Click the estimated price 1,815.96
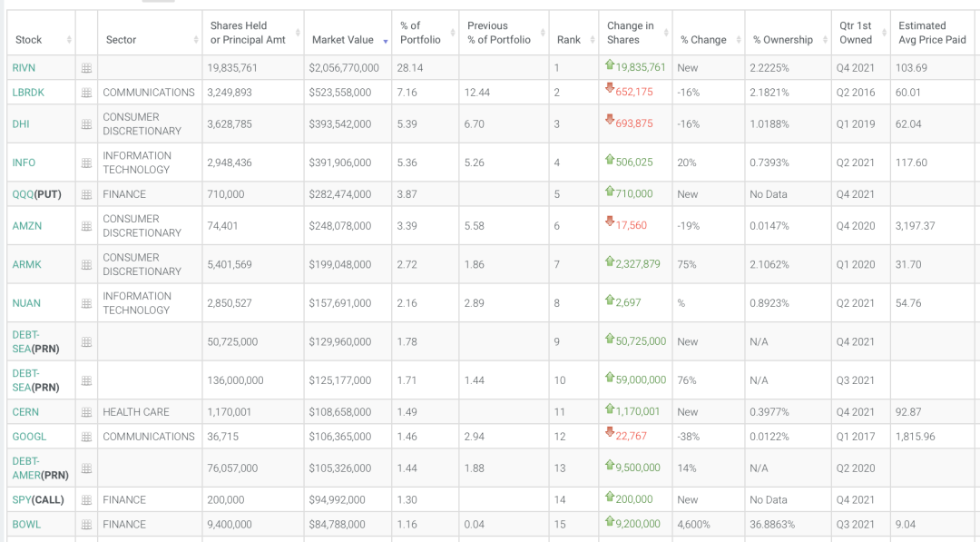The height and width of the screenshot is (542, 980). 915,437
